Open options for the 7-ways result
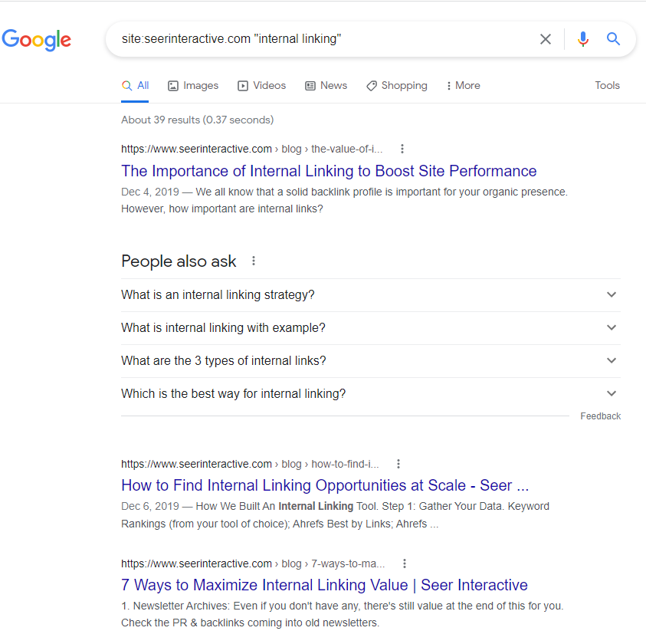This screenshot has width=646, height=644. [405, 563]
